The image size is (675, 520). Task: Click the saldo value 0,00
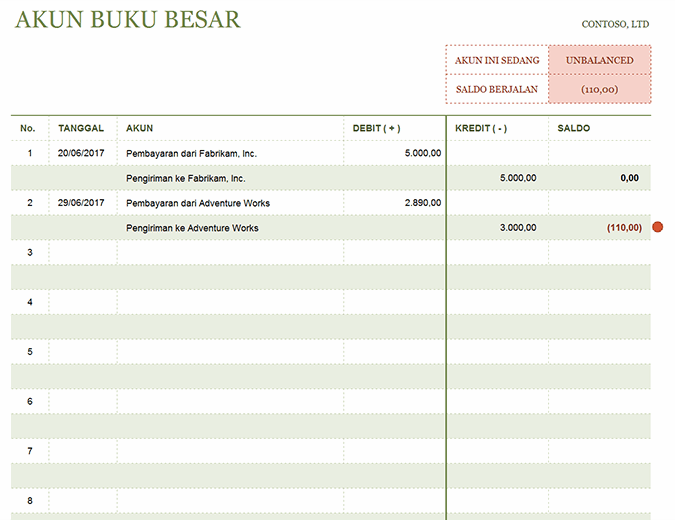click(629, 178)
